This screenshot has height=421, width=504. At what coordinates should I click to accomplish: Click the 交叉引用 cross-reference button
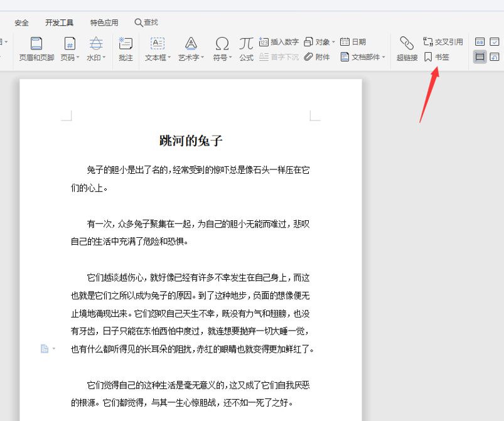443,42
